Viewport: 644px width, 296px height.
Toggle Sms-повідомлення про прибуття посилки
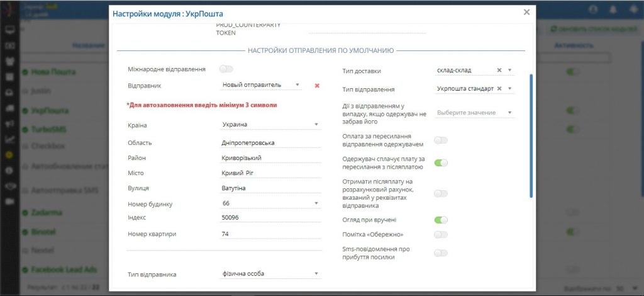click(x=441, y=253)
